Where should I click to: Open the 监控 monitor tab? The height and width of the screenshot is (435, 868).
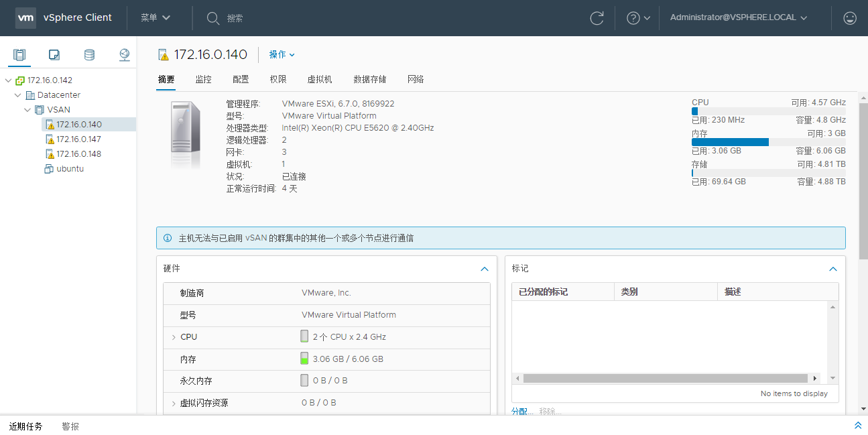tap(204, 79)
